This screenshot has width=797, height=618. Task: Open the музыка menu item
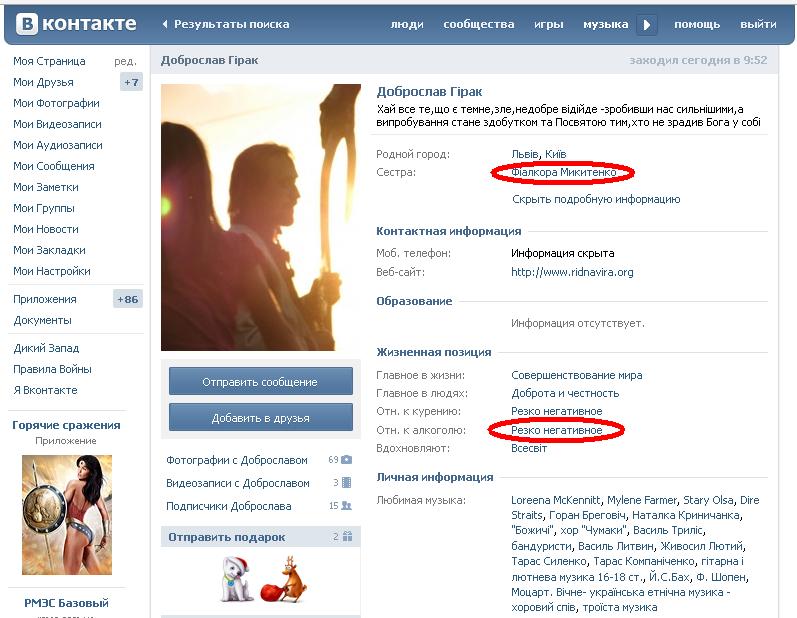[x=605, y=24]
